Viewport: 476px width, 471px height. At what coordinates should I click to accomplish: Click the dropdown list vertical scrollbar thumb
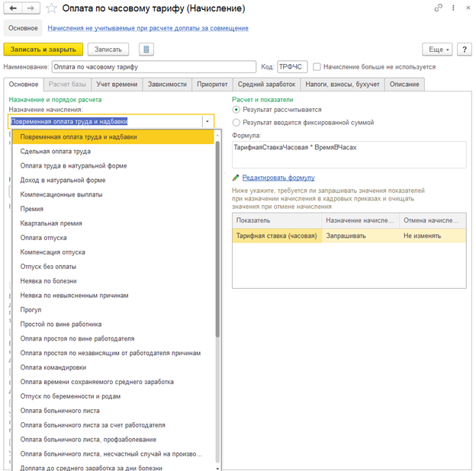point(217,239)
